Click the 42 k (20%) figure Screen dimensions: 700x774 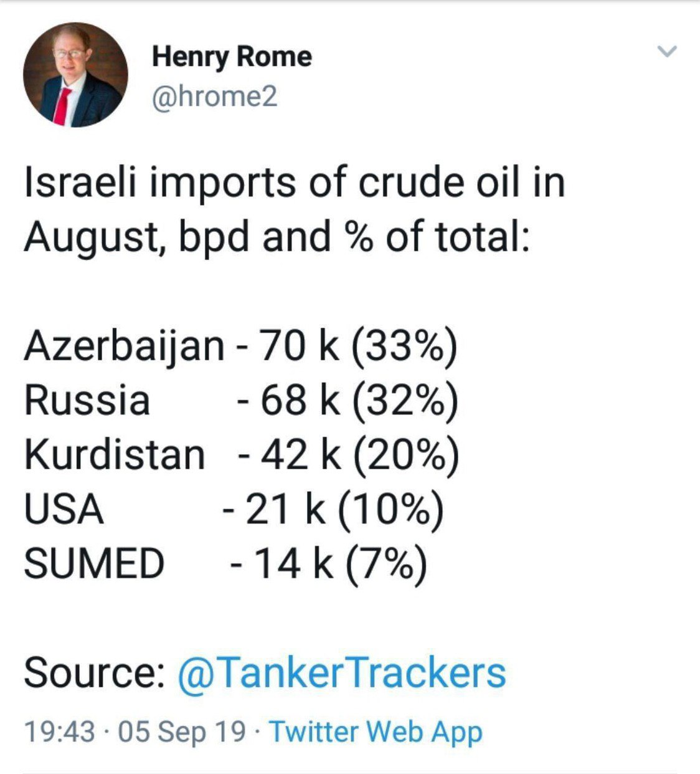point(359,454)
